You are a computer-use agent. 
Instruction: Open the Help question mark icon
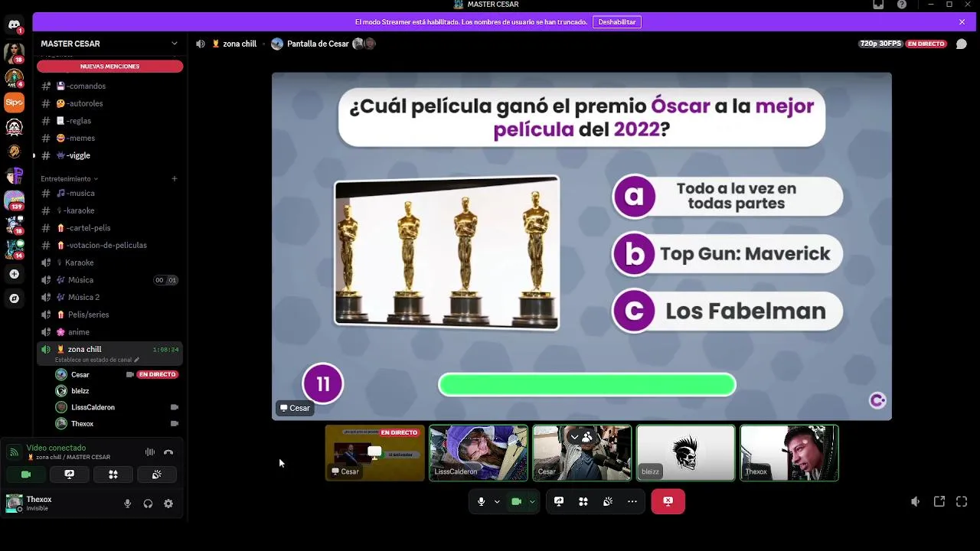(x=902, y=5)
